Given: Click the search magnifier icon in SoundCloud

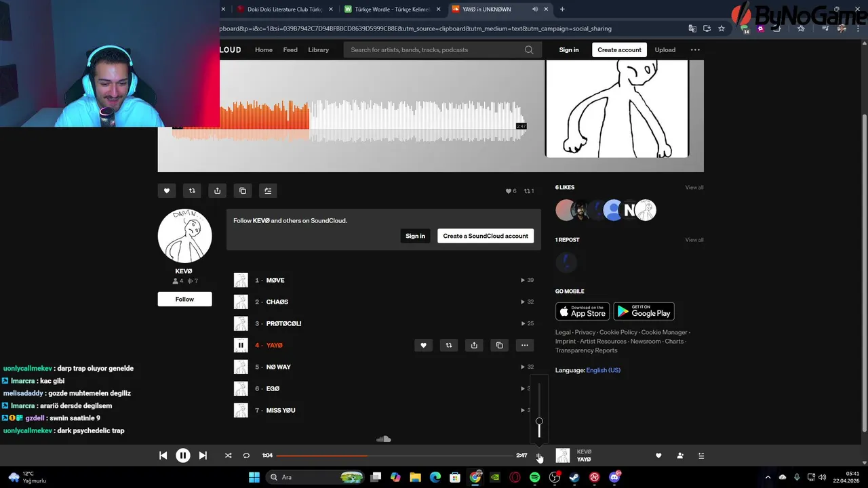Looking at the screenshot, I should click(x=529, y=49).
